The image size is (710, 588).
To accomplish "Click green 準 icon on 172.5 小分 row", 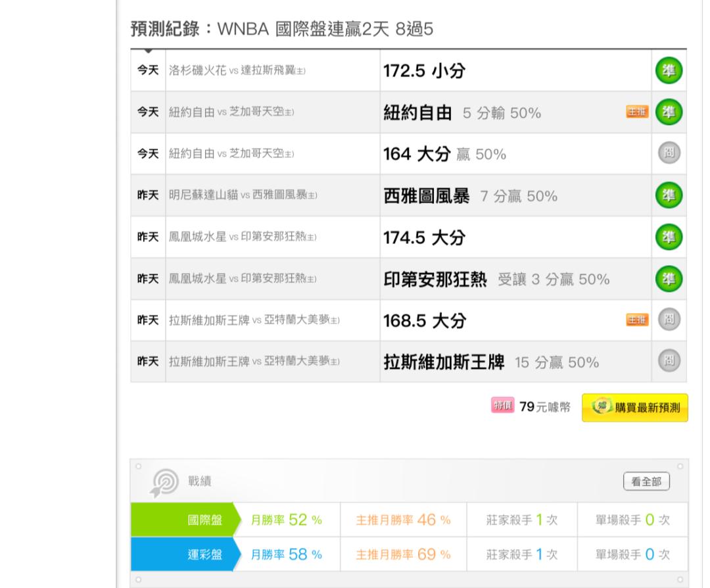I will [x=669, y=70].
